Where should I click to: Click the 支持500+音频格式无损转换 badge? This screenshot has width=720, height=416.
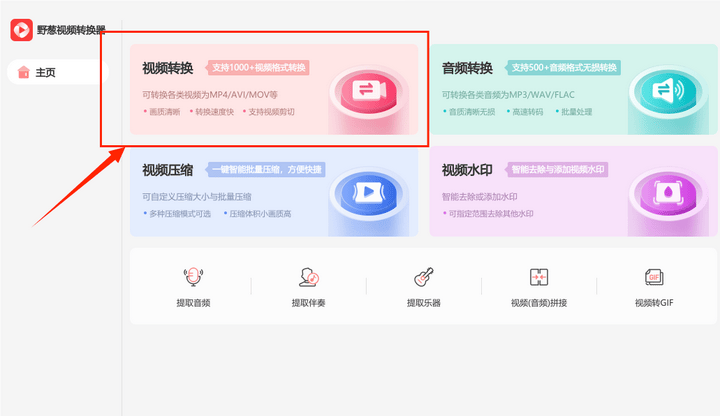pyautogui.click(x=564, y=68)
